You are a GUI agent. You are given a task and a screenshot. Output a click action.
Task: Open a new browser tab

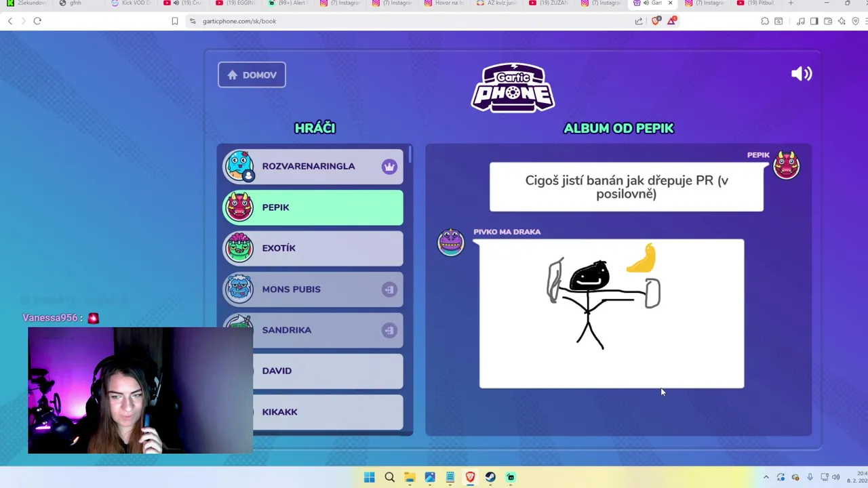[791, 3]
